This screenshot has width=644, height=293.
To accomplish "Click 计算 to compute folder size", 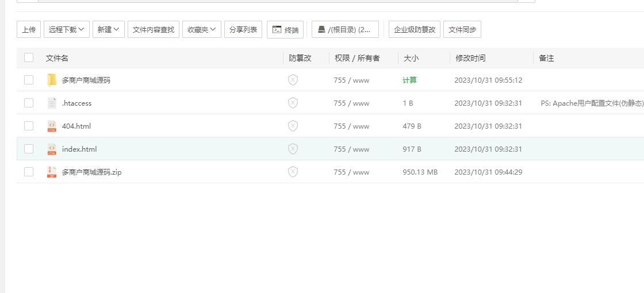I will point(409,80).
